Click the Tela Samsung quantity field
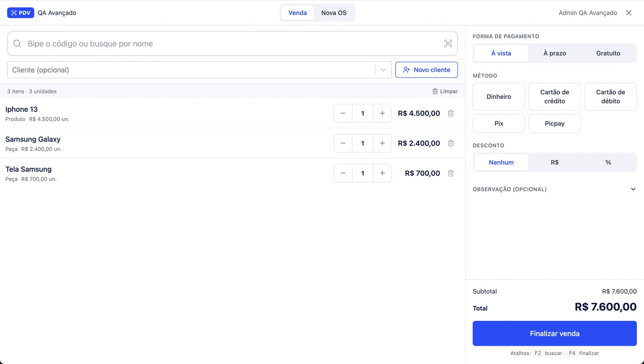The height and width of the screenshot is (364, 644). pyautogui.click(x=362, y=173)
